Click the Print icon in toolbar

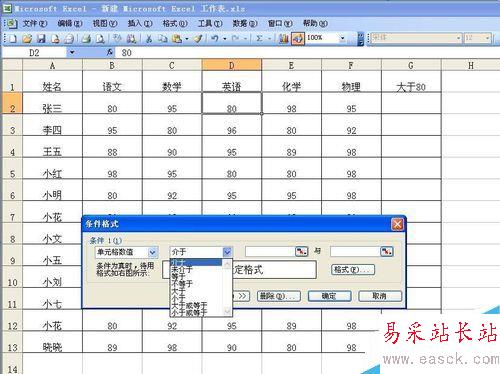pyautogui.click(x=86, y=39)
